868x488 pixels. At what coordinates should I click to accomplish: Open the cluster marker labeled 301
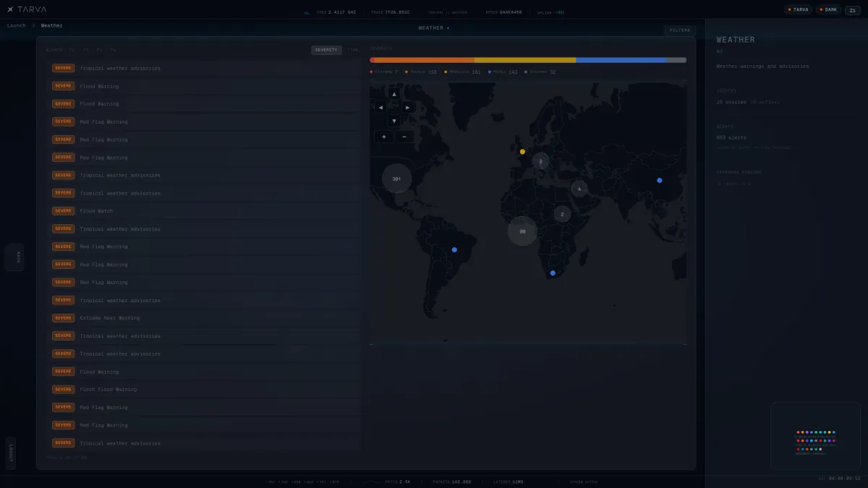pyautogui.click(x=396, y=178)
